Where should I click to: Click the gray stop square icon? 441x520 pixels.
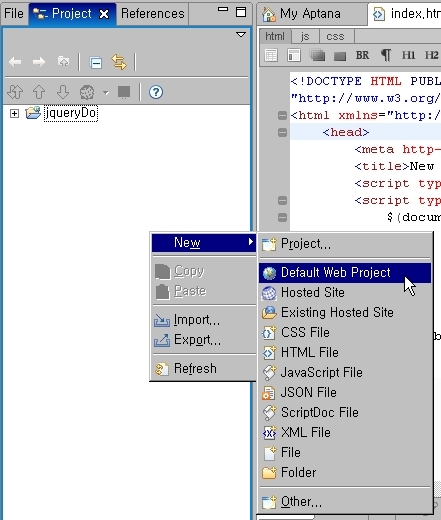click(x=124, y=92)
